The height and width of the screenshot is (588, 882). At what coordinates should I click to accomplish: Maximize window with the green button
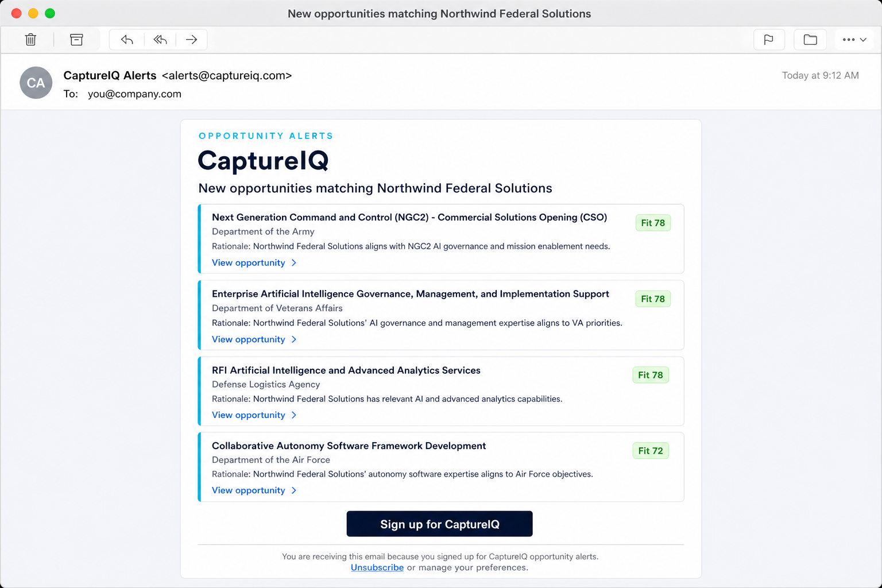(50, 13)
